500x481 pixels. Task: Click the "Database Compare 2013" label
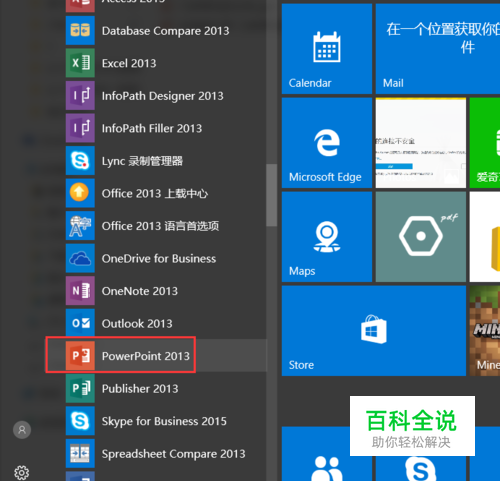[165, 31]
